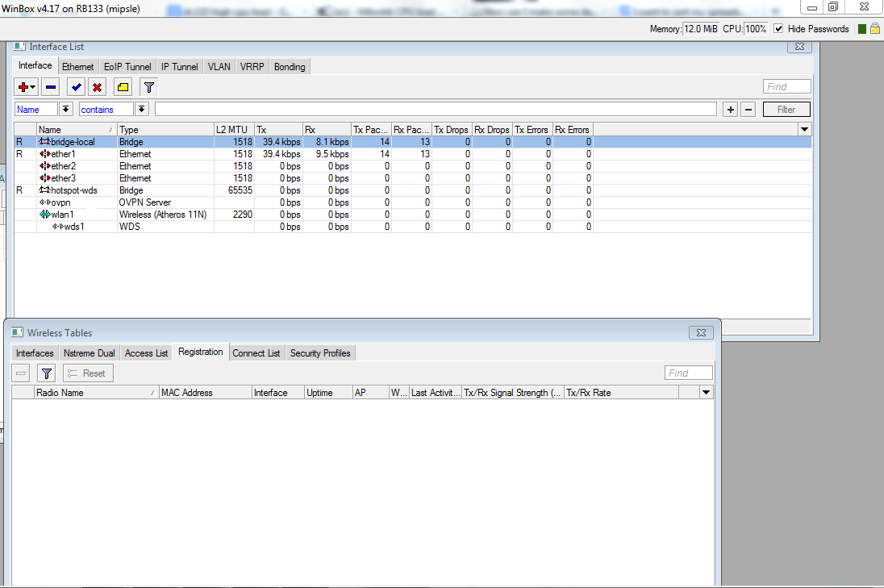Screen dimensions: 884x588
Task: Toggle the Hide Passwords checkbox
Action: [778, 27]
